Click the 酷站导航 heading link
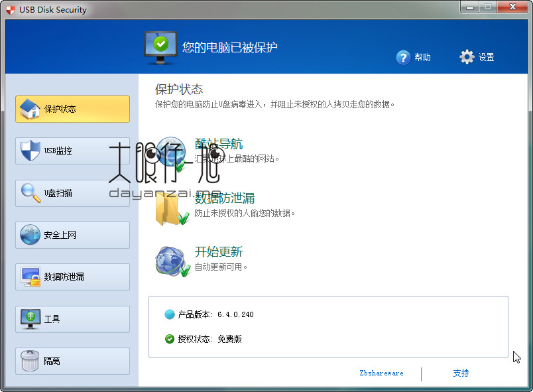This screenshot has height=392, width=533. pyautogui.click(x=219, y=144)
